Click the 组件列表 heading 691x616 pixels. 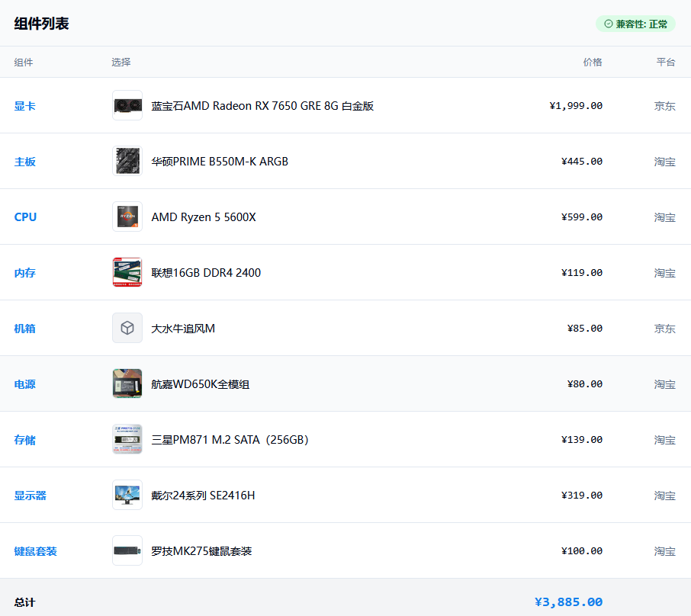(x=41, y=24)
